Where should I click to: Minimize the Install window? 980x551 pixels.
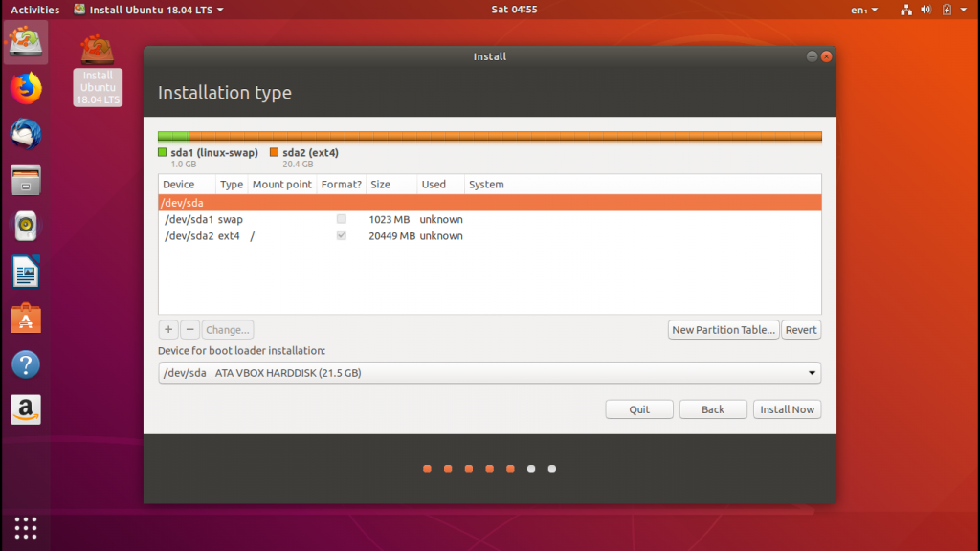point(812,56)
